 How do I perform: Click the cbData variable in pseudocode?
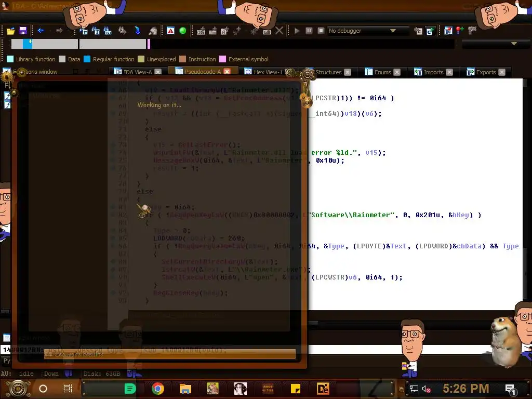click(x=469, y=246)
